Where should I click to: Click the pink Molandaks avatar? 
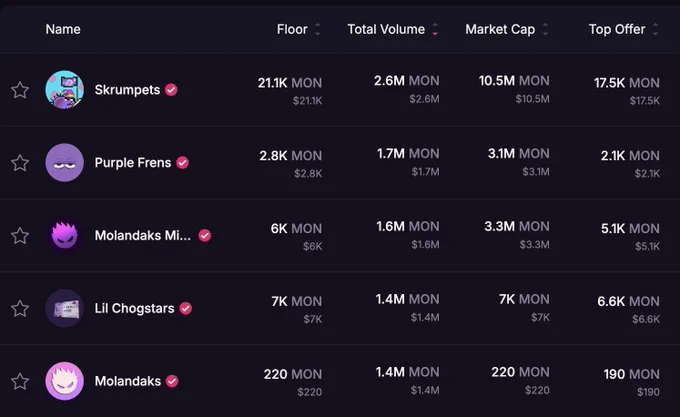tap(65, 381)
